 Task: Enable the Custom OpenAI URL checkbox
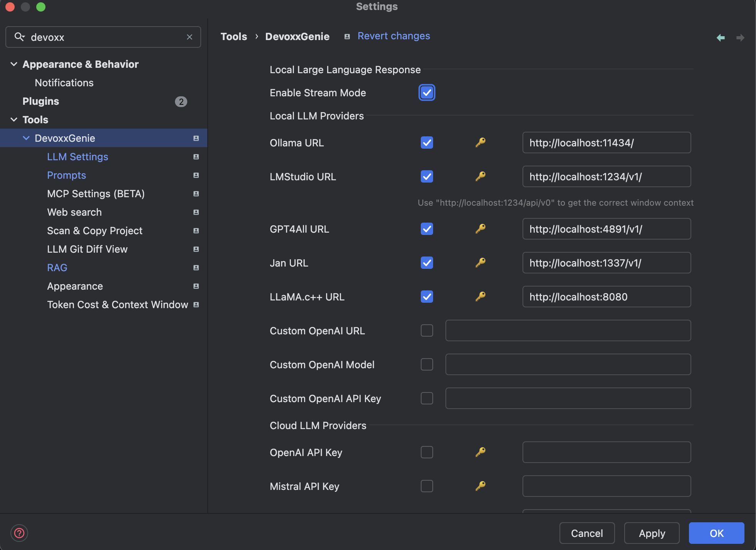[427, 330]
